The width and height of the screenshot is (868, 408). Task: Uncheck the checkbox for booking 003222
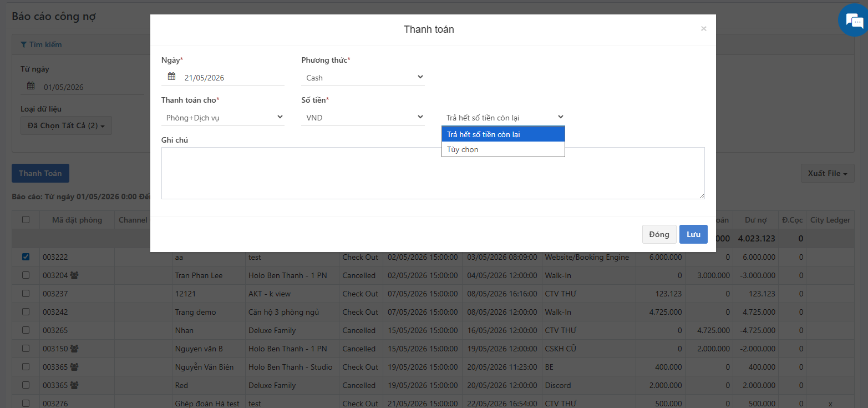(x=26, y=257)
